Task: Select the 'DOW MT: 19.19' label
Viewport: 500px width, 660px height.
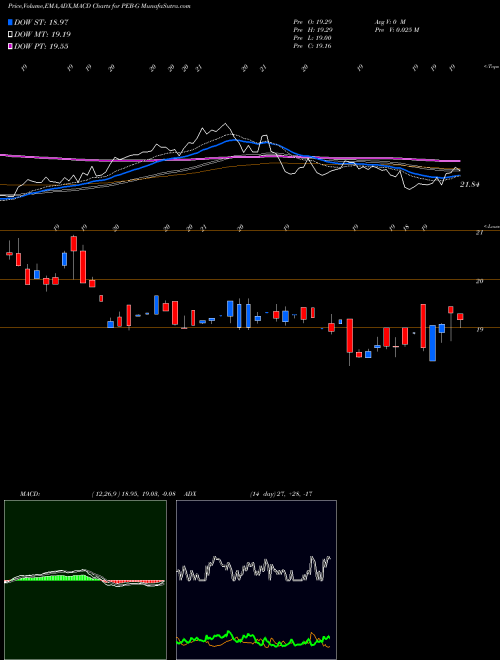Action: (43, 35)
